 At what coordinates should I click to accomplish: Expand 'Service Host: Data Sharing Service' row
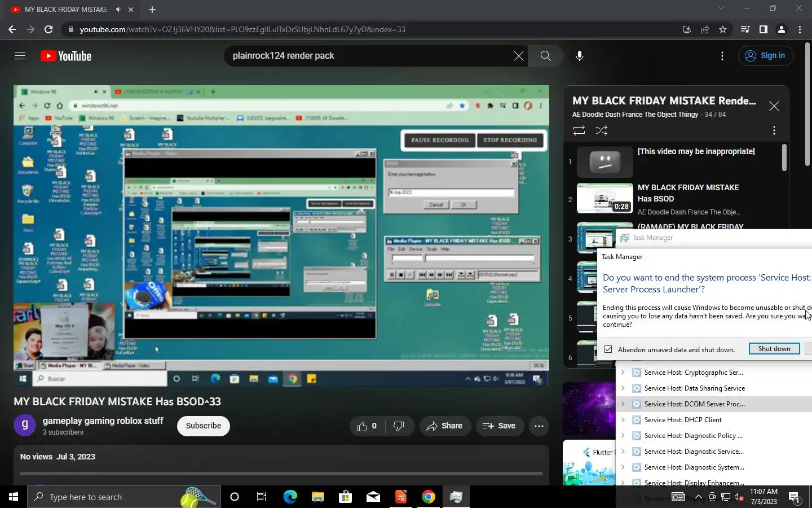coord(623,388)
